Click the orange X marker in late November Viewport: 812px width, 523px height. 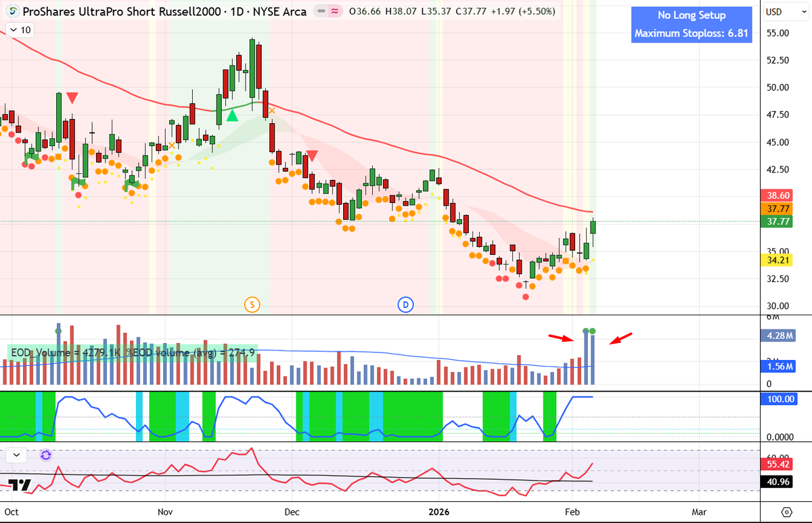(x=272, y=110)
